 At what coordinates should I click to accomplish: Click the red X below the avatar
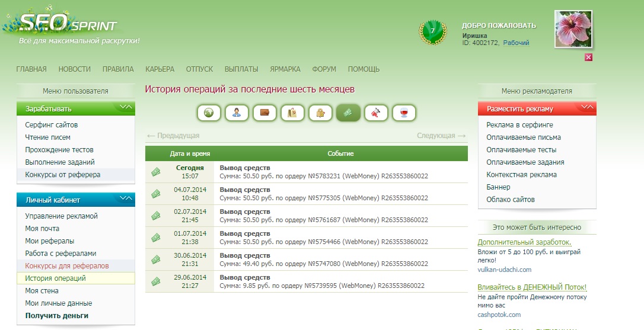588,57
